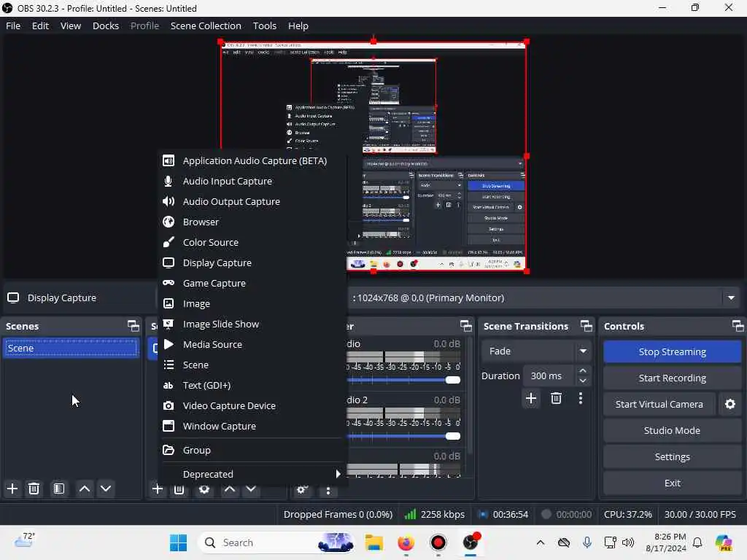747x560 pixels.
Task: Add a Media Source
Action: coord(252,345)
